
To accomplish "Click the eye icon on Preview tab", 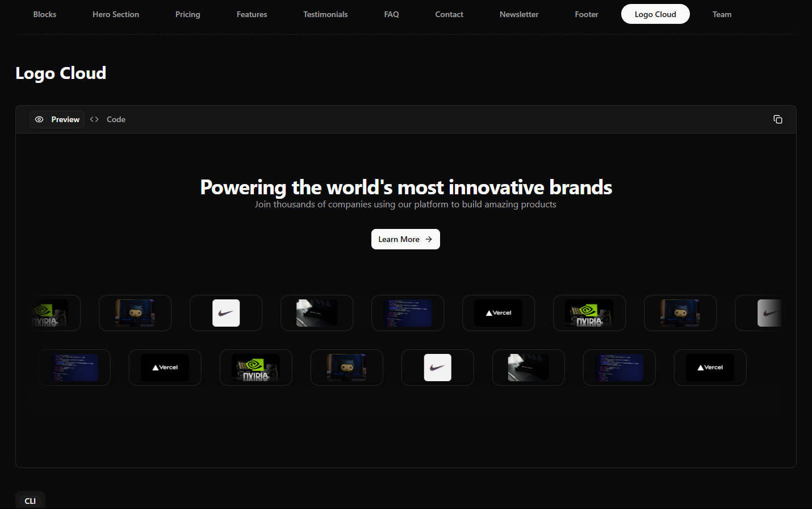I will 39,119.
